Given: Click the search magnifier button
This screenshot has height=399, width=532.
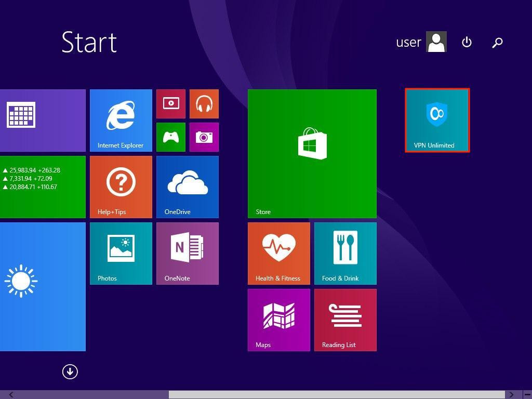Looking at the screenshot, I should (x=497, y=42).
